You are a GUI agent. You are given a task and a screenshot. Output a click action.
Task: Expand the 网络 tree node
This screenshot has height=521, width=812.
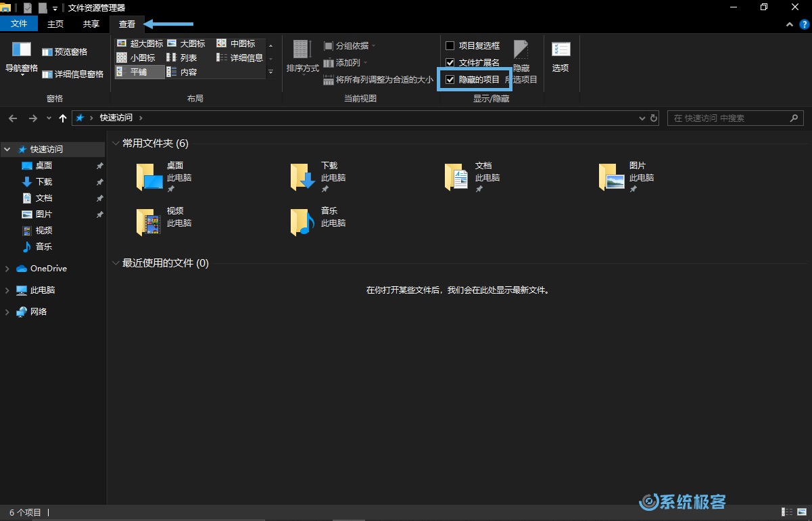pos(7,312)
